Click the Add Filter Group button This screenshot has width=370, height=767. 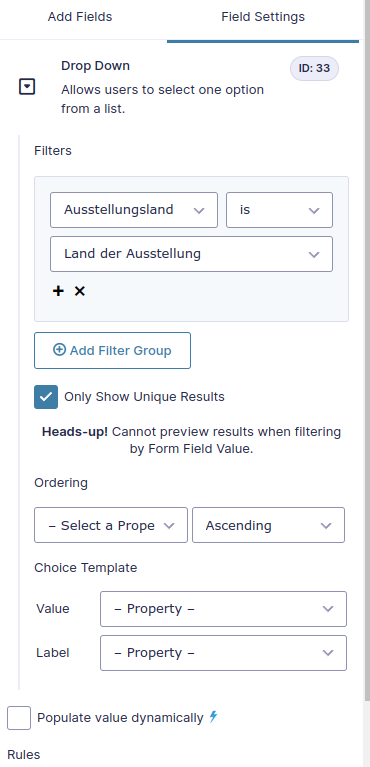tap(113, 350)
